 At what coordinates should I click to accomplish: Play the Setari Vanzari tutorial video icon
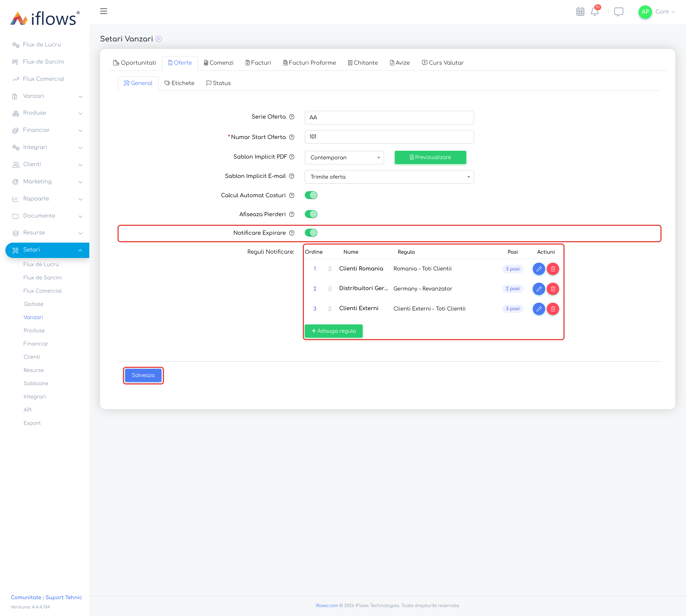click(x=159, y=39)
